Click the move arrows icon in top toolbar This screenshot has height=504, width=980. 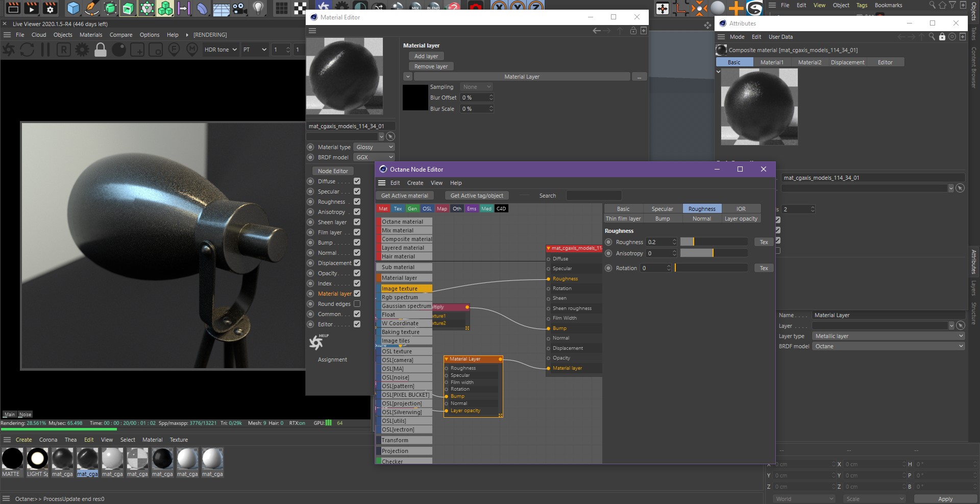tap(663, 8)
